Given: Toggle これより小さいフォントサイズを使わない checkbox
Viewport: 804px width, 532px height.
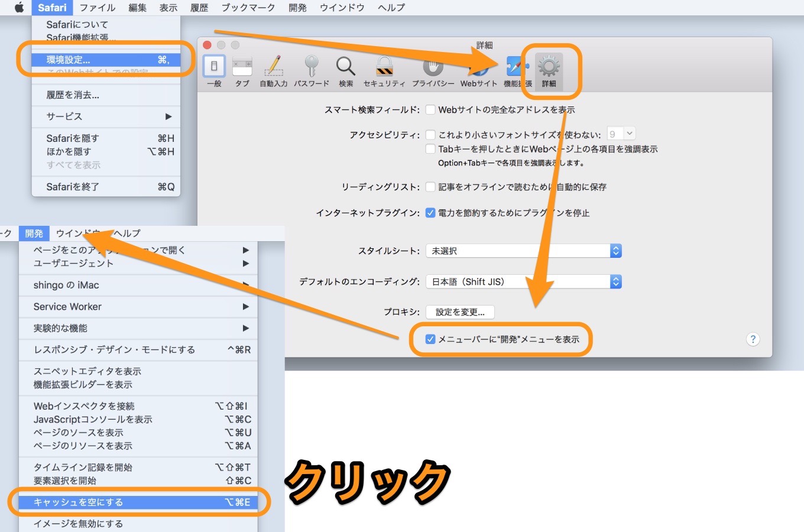Looking at the screenshot, I should (430, 135).
